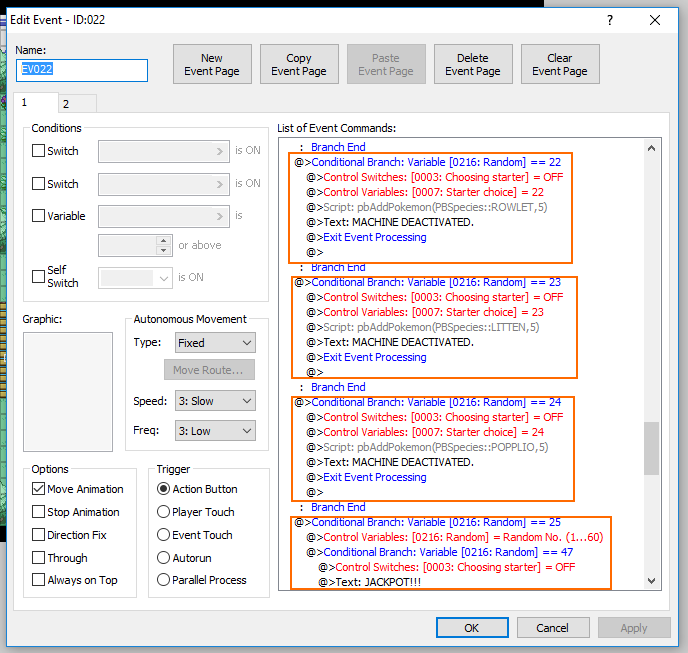The height and width of the screenshot is (653, 688).
Task: Select Action Button trigger
Action: [163, 488]
